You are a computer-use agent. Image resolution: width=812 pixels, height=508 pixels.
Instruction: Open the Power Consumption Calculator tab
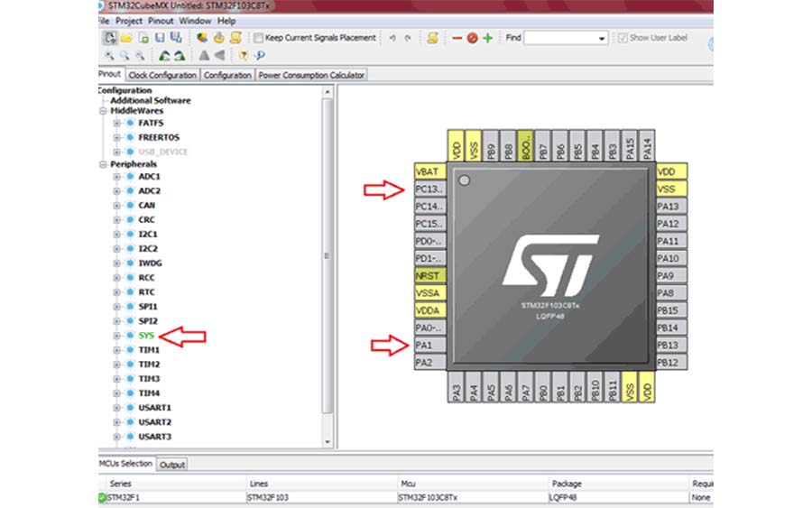tap(311, 75)
